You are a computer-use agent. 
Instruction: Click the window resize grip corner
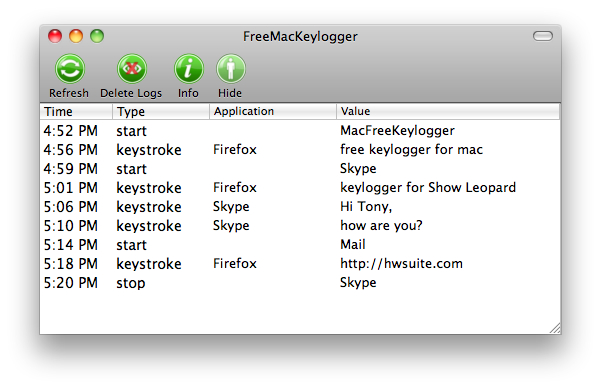pos(555,328)
